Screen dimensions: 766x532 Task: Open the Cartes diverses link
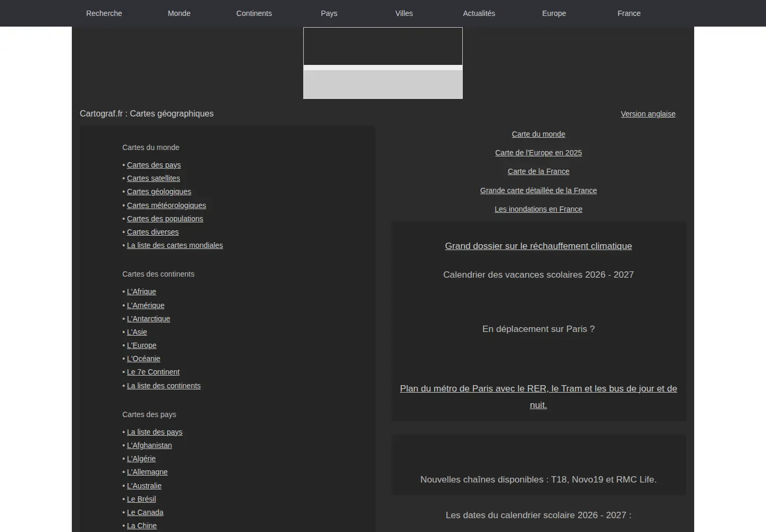(153, 232)
